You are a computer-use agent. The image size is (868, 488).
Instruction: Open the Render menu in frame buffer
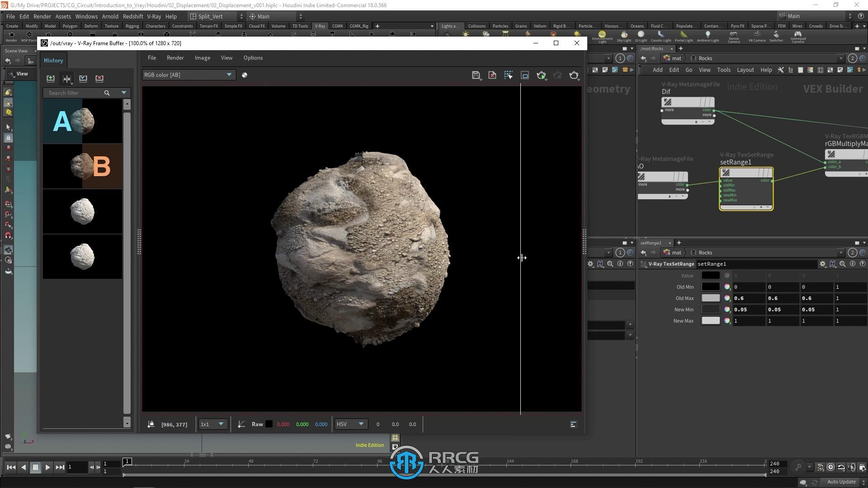coord(175,58)
